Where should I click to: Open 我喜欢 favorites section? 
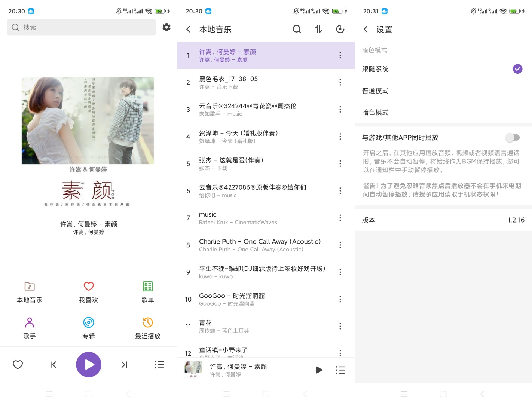click(x=88, y=292)
